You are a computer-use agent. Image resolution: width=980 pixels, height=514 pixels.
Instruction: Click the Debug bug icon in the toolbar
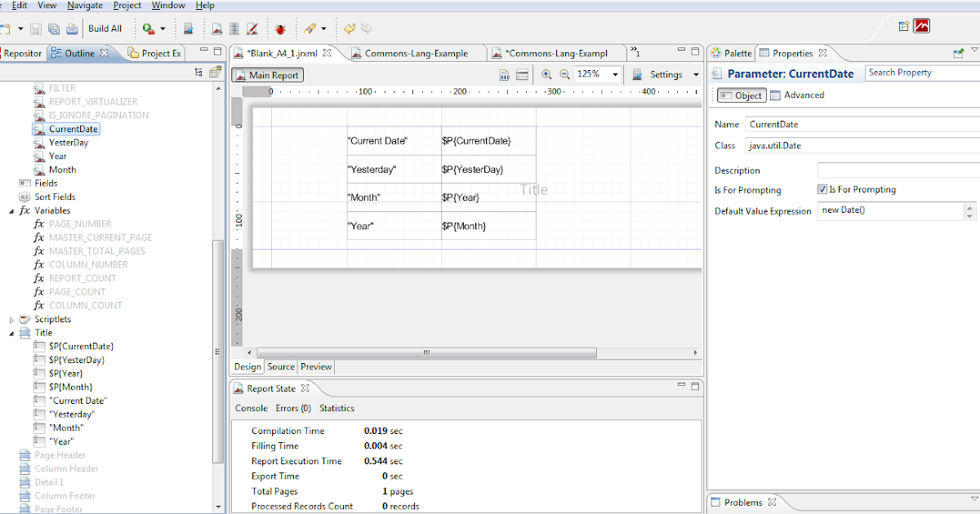280,27
